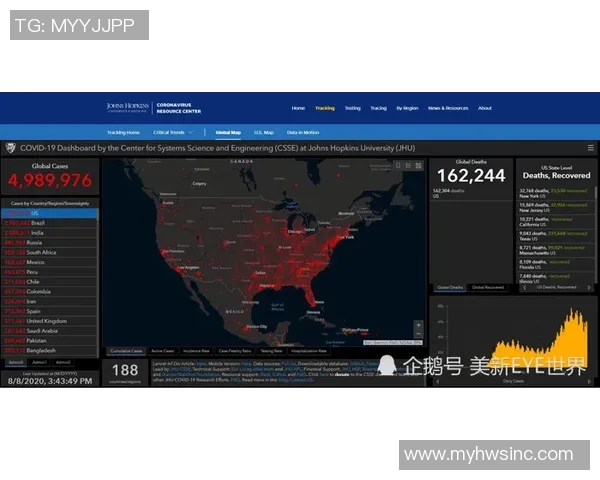Expand the Critical Trends dropdown
Viewport: 600px width, 480px height.
(x=170, y=132)
